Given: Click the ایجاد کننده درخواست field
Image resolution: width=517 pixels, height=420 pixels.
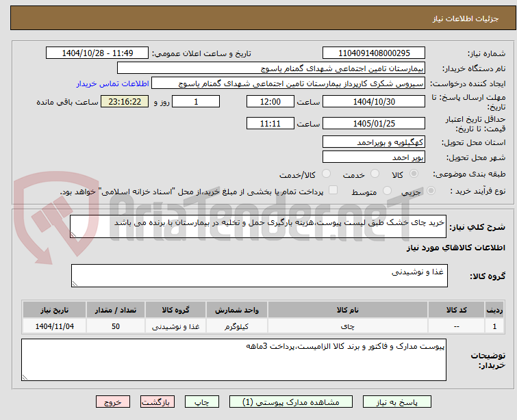Looking at the screenshot, I should pos(288,83).
